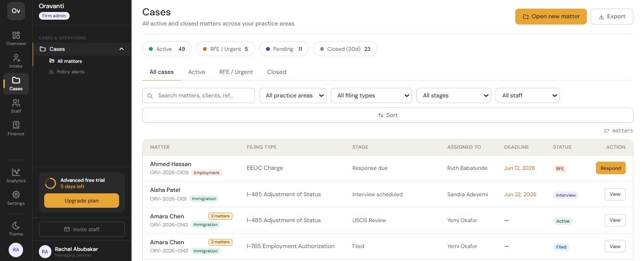Switch to the Closed tab

(x=277, y=72)
